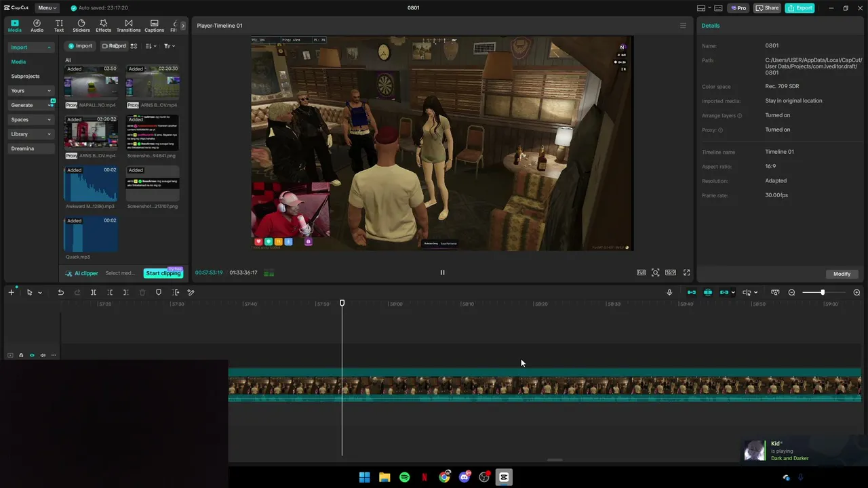Viewport: 868px width, 488px height.
Task: Open the AI clipper tool
Action: [82, 273]
